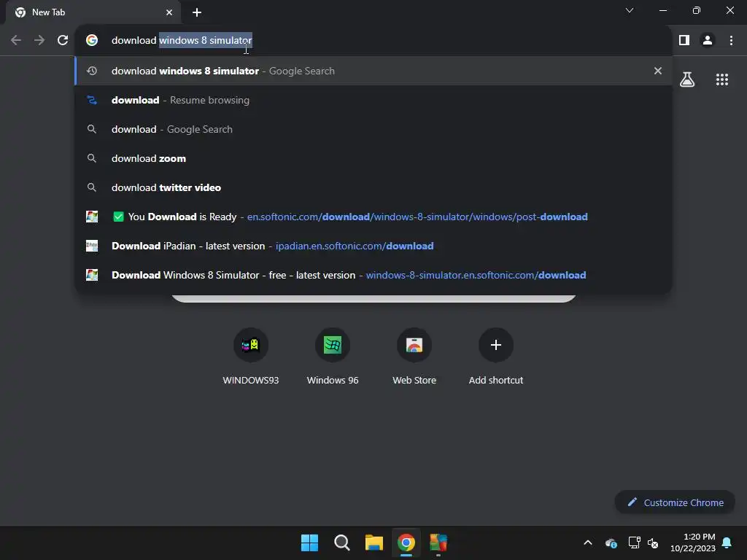
Task: Select 'download windows 8 simulator' Google Search suggestion
Action: [373, 71]
